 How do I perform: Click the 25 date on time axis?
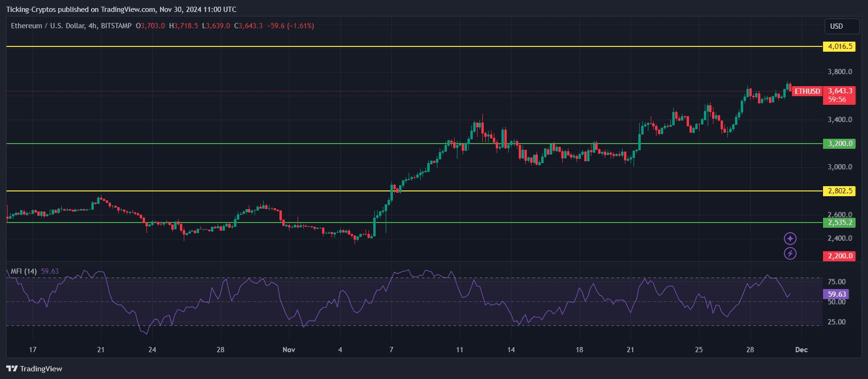[699, 350]
